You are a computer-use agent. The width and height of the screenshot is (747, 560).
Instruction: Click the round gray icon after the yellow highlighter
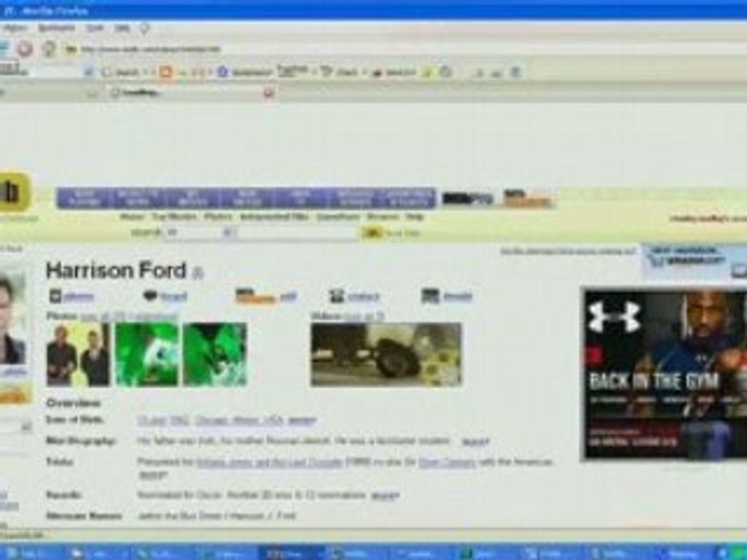[x=445, y=72]
